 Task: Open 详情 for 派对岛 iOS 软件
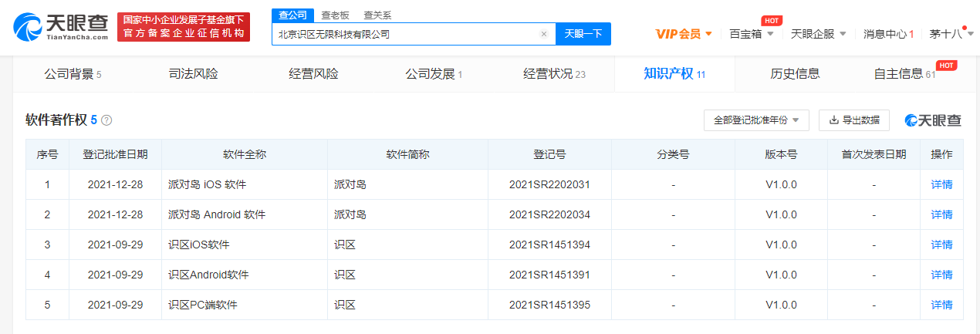click(941, 184)
